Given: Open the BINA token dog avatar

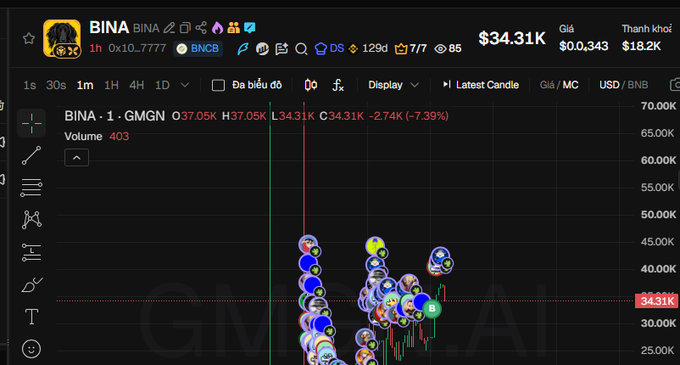Looking at the screenshot, I should click(62, 39).
